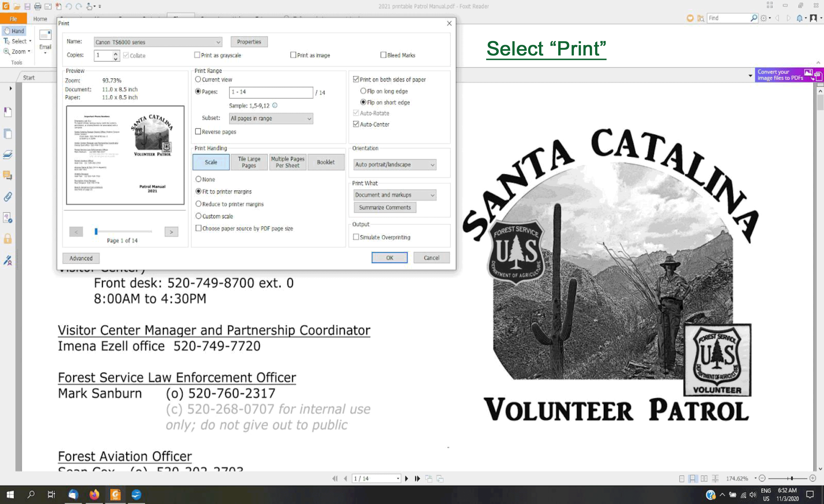Expand the left navigation panel arrow

coord(11,88)
